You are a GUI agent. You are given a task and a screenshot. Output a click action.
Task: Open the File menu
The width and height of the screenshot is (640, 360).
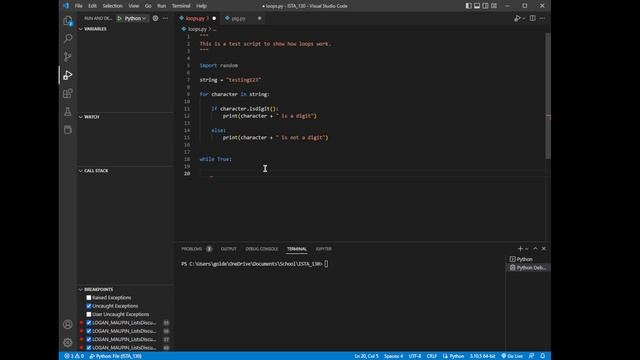(78, 6)
